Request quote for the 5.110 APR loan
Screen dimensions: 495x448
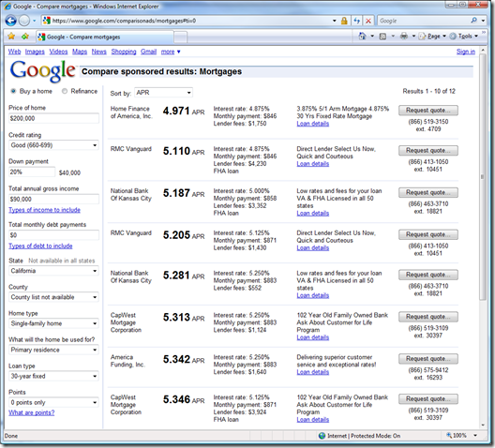[x=428, y=151]
